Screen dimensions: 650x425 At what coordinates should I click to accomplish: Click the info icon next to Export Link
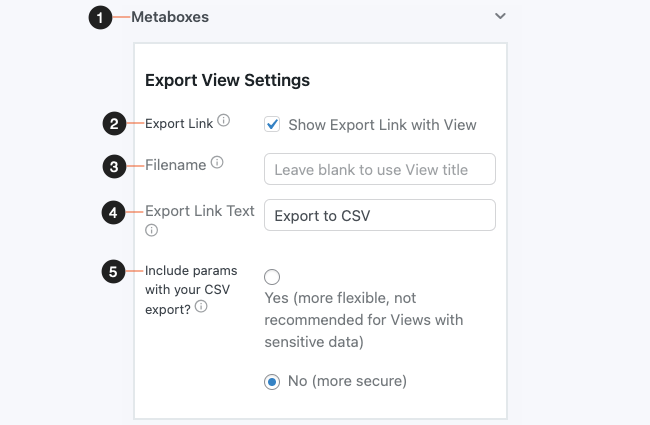223,120
